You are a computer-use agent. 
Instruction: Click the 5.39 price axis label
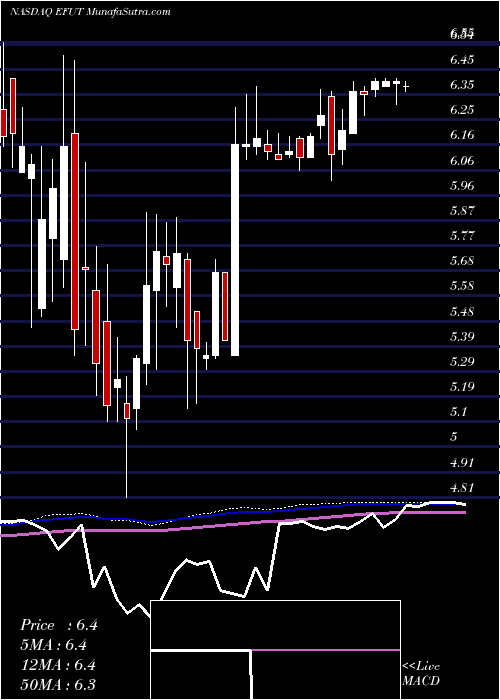tap(462, 336)
